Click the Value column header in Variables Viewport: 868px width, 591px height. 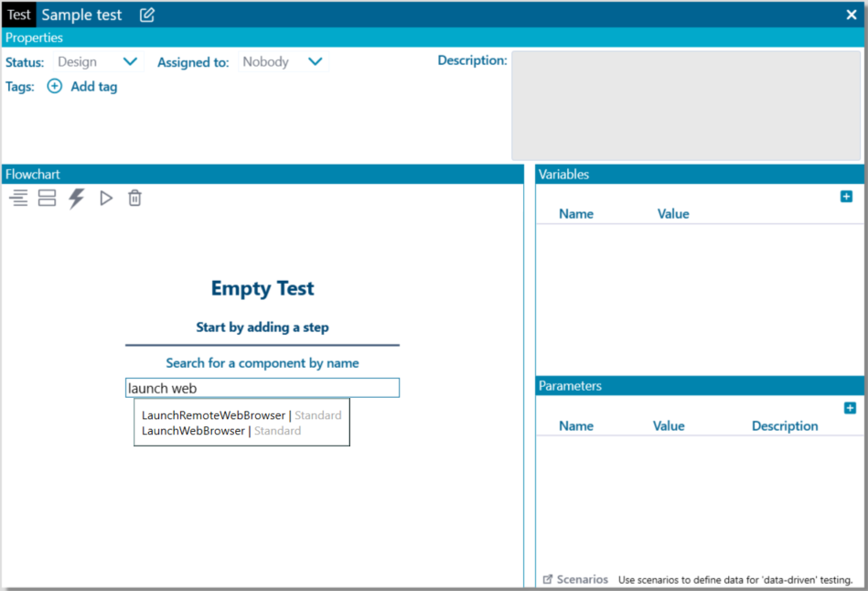673,214
